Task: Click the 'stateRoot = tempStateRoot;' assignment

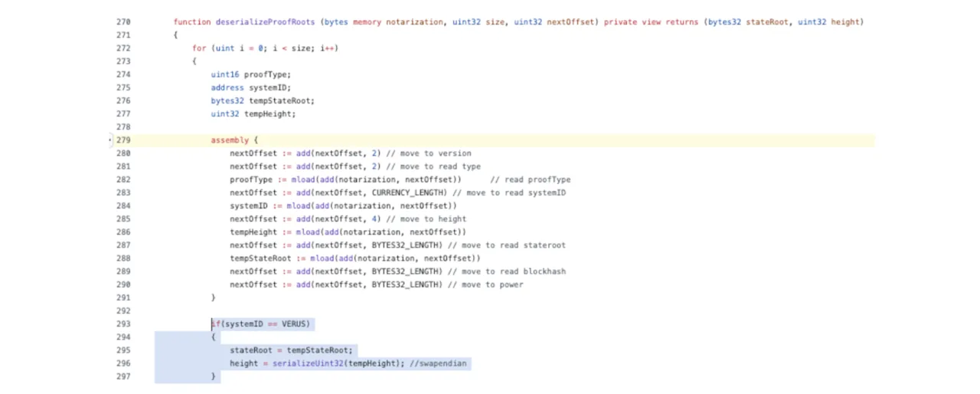Action: (292, 350)
